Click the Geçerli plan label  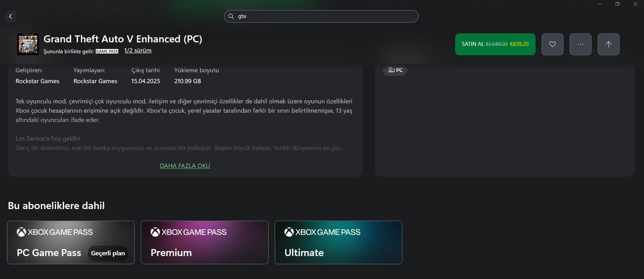pos(108,253)
